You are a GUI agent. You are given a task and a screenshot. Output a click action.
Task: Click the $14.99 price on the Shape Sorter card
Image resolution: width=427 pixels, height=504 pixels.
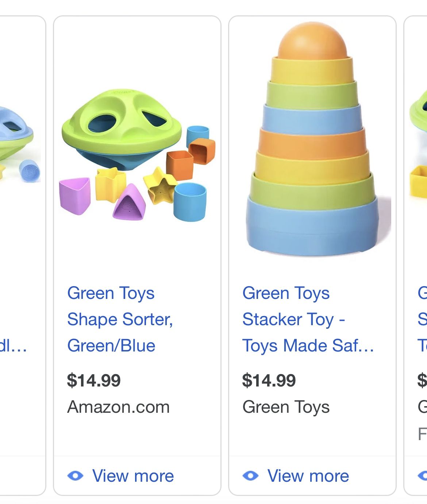(x=94, y=380)
